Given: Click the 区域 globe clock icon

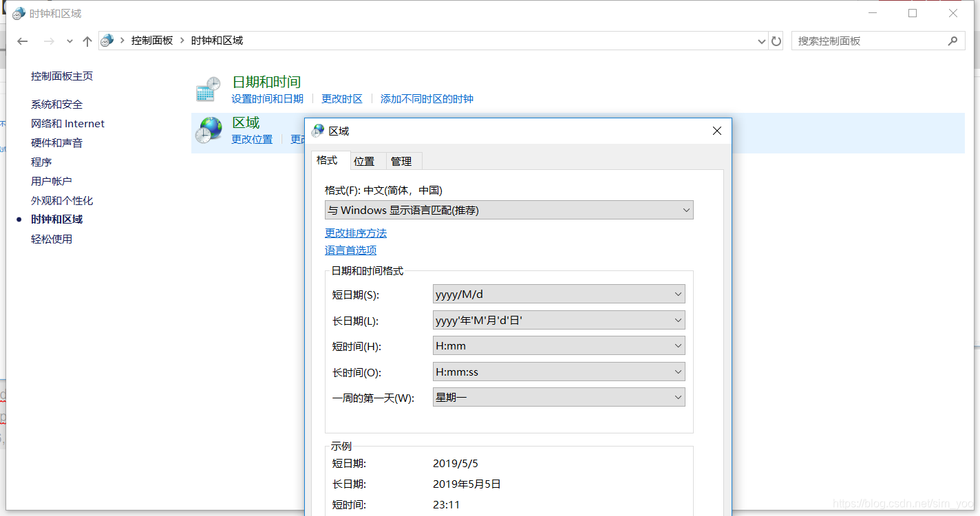Looking at the screenshot, I should (x=208, y=130).
